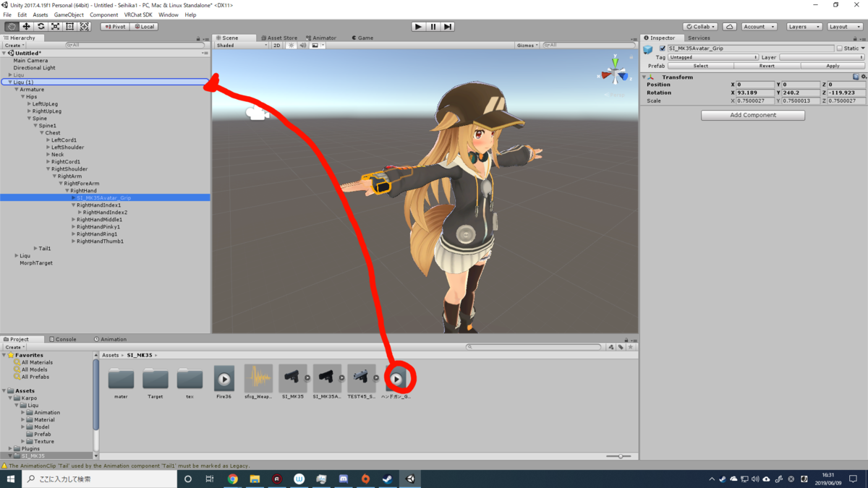Open the Tag dropdown showing Untagged
Screen dimensions: 868x488
click(713, 57)
